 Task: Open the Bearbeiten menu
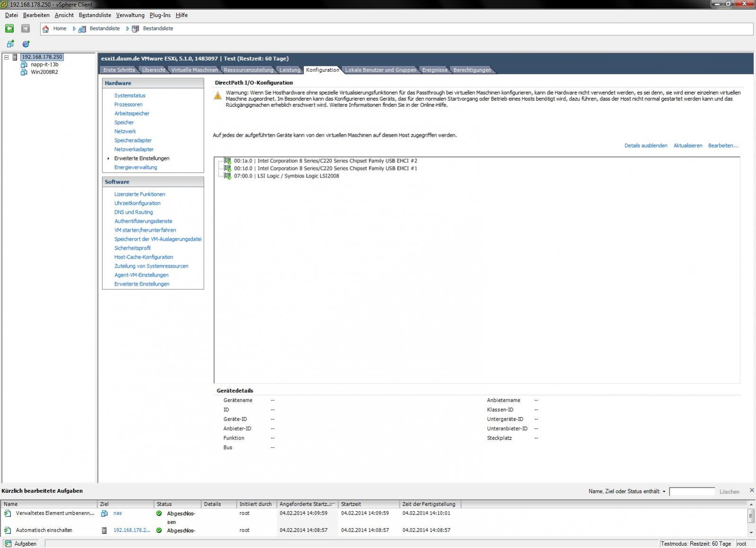[36, 15]
